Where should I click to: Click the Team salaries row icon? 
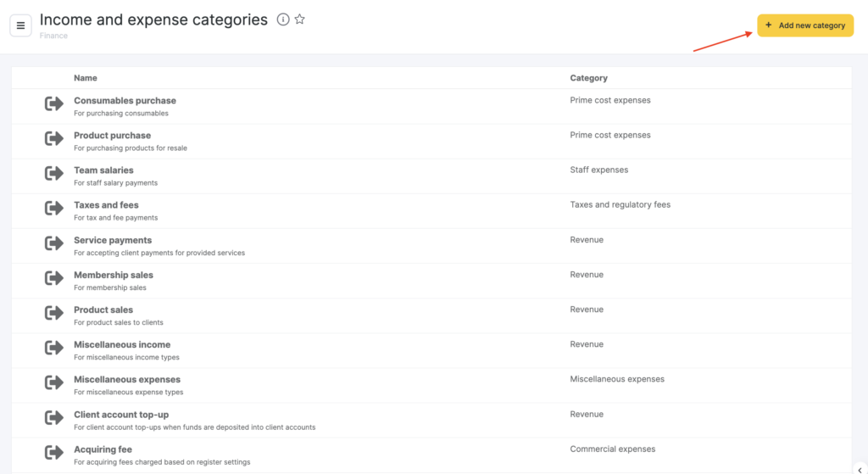54,173
